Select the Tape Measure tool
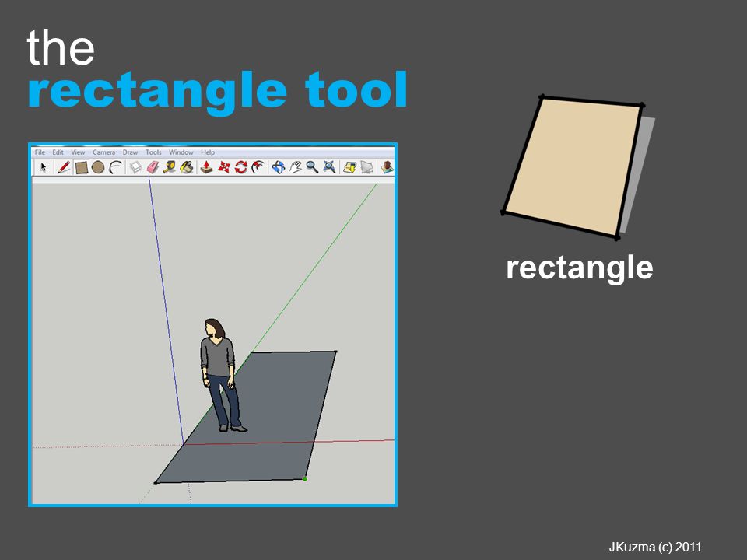Viewport: 747px width, 560px height. coord(169,167)
